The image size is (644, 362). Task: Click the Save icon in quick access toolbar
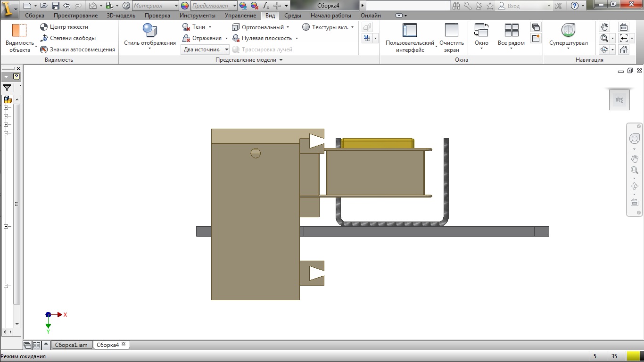pyautogui.click(x=55, y=6)
